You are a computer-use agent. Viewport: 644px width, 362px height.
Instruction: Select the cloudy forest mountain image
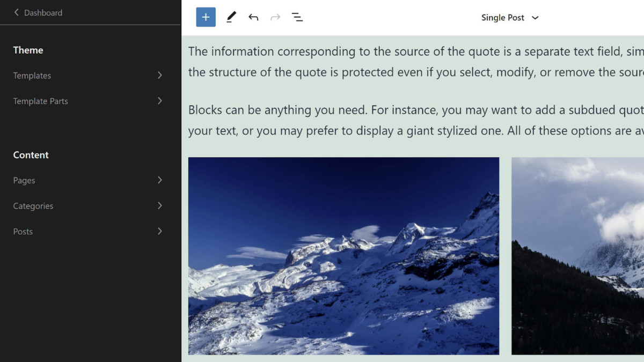[577, 256]
